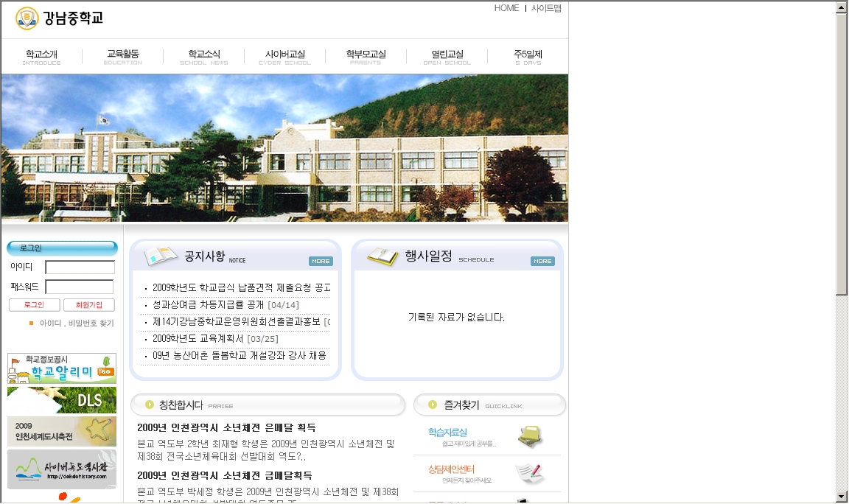Click MORE button in 공지사항 panel
The width and height of the screenshot is (849, 504).
tap(321, 262)
